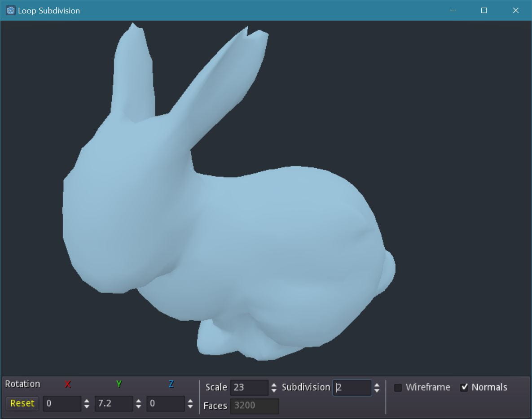
Task: Decrease Subdivision level with down arrow
Action: click(x=377, y=390)
